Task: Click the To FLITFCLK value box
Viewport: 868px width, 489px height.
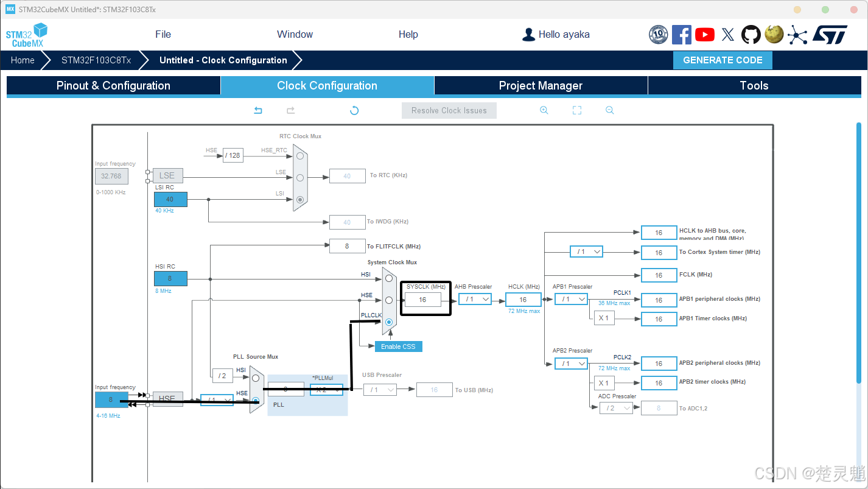Action: 347,246
